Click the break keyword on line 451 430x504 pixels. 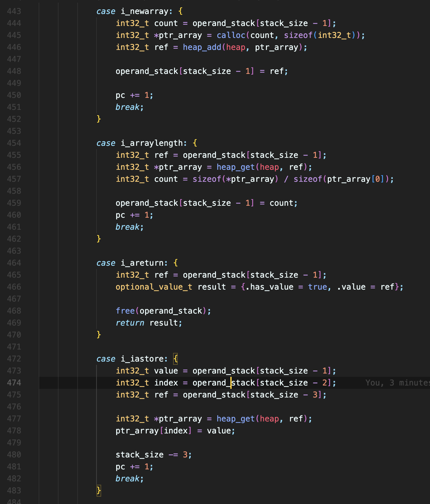pyautogui.click(x=127, y=107)
